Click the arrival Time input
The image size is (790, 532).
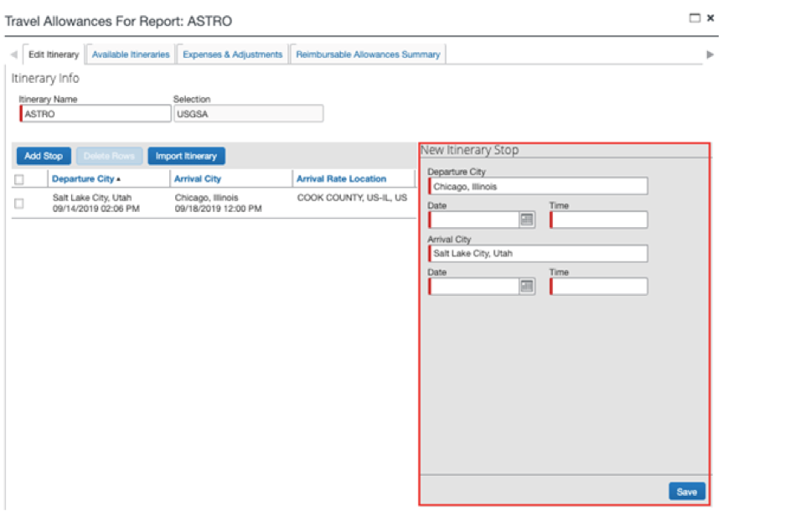click(598, 287)
